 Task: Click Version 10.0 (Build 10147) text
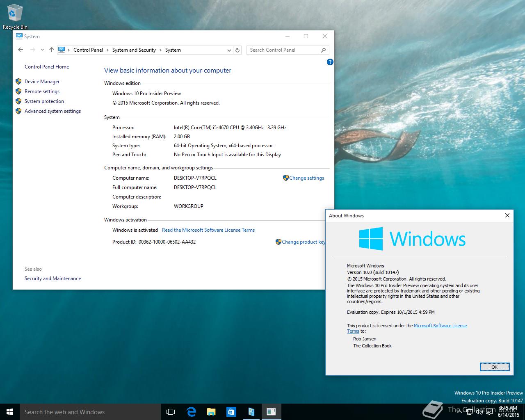pos(373,272)
